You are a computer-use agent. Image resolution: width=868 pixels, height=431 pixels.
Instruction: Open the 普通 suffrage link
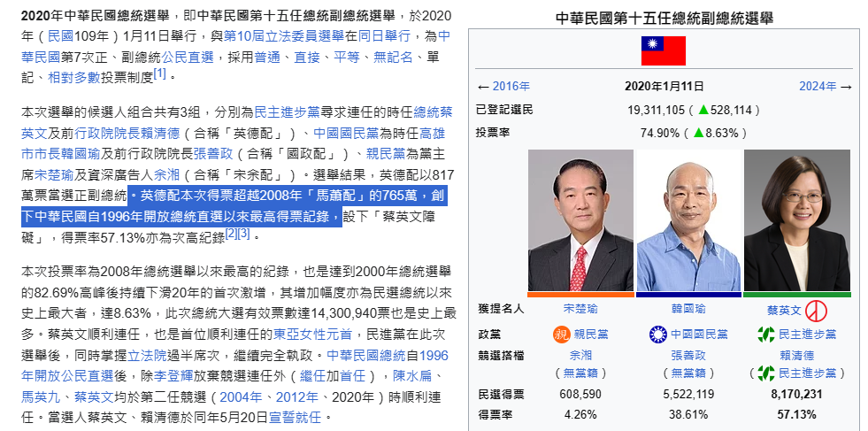(267, 57)
